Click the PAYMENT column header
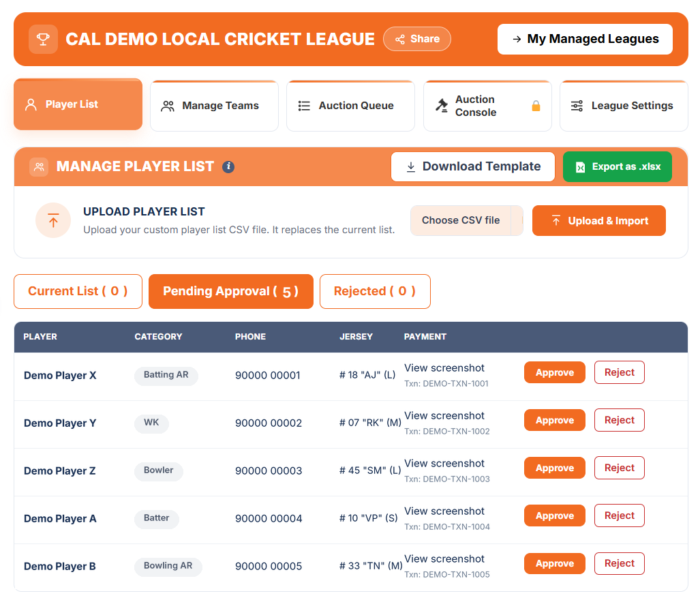 point(425,337)
